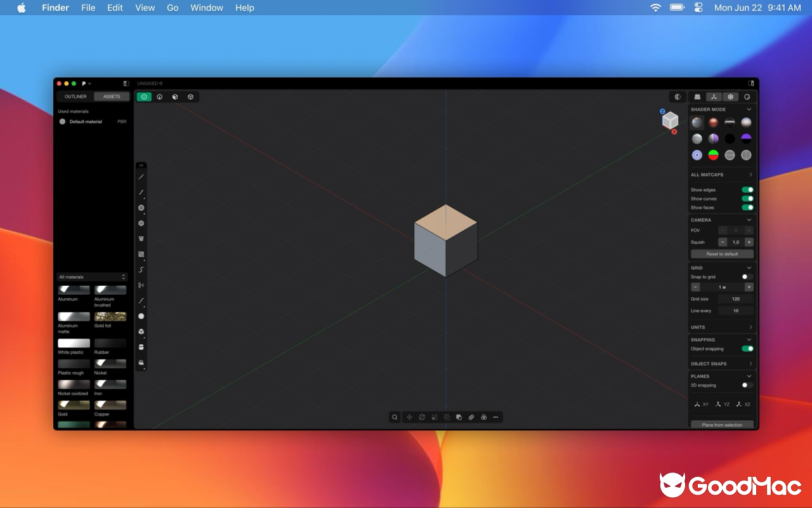Expand All Matcaps
Image resolution: width=812 pixels, height=508 pixels.
click(x=750, y=175)
